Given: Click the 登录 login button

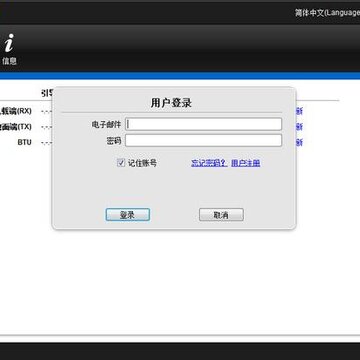Looking at the screenshot, I should (128, 215).
